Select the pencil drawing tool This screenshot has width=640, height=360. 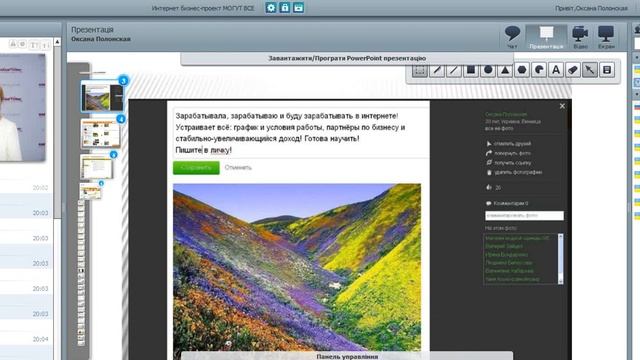point(437,70)
